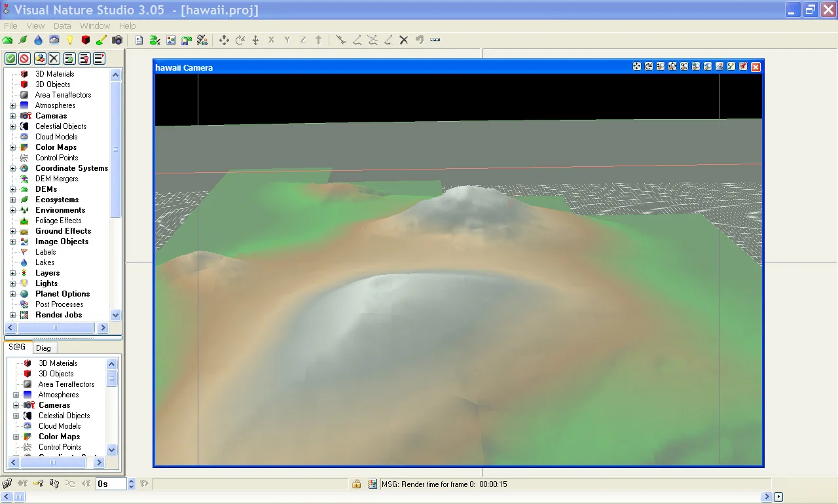Click the green checkmark button above scene tree

click(10, 59)
